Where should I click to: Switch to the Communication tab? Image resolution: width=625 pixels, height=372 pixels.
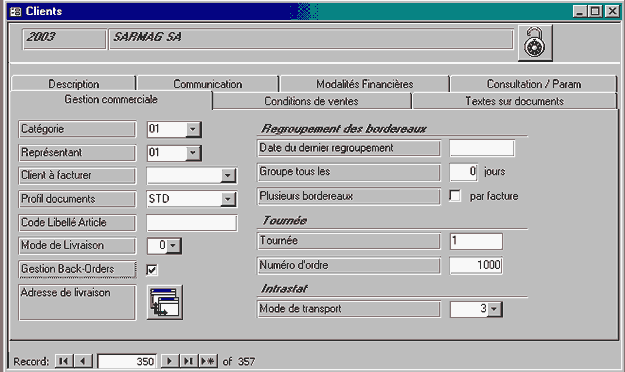pos(208,84)
